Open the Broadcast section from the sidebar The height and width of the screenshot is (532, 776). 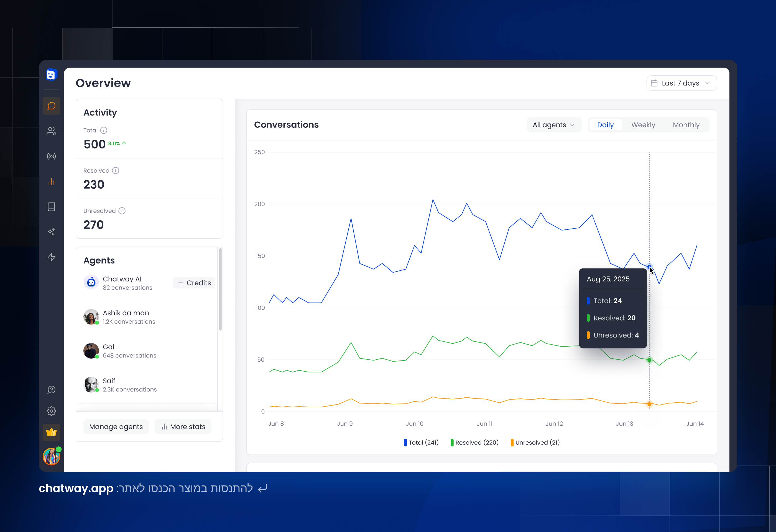(52, 156)
